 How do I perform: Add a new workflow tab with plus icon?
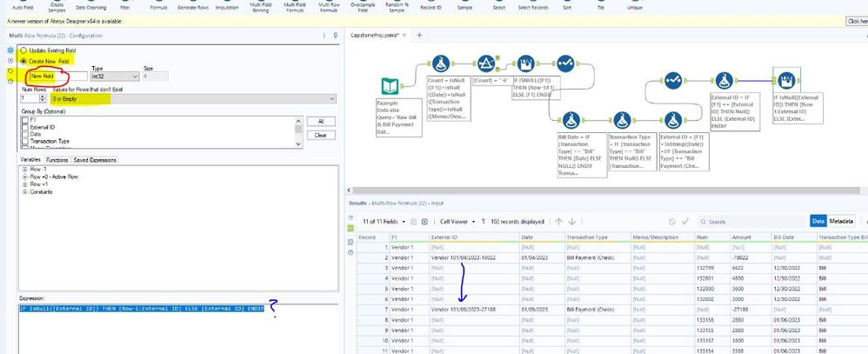point(419,35)
